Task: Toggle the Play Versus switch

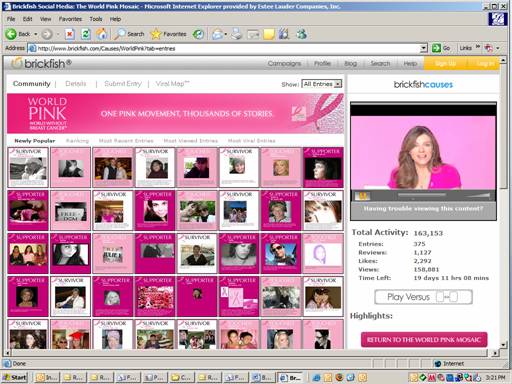Action: 448,297
